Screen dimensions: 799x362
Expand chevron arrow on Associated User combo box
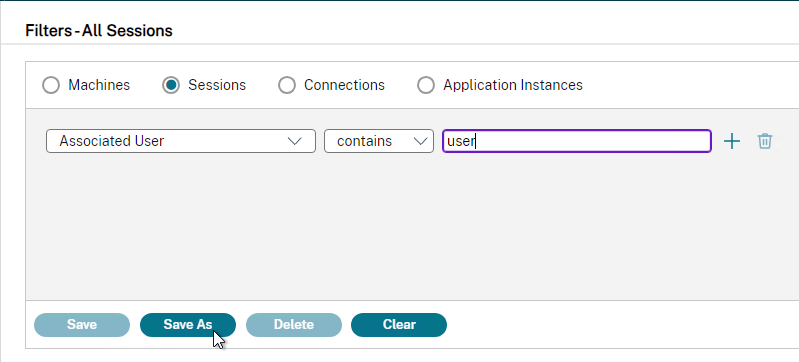tap(295, 141)
